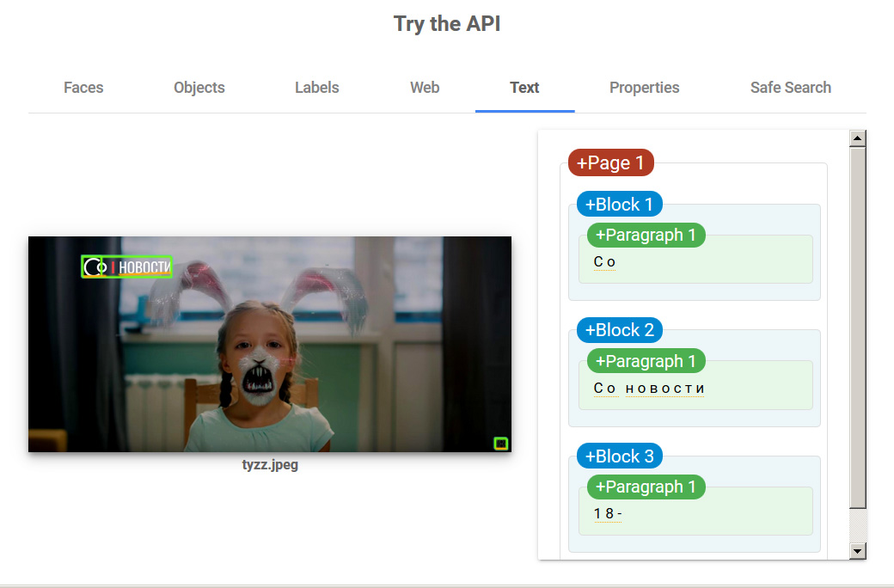
Task: Go to the Web tab
Action: tap(425, 88)
